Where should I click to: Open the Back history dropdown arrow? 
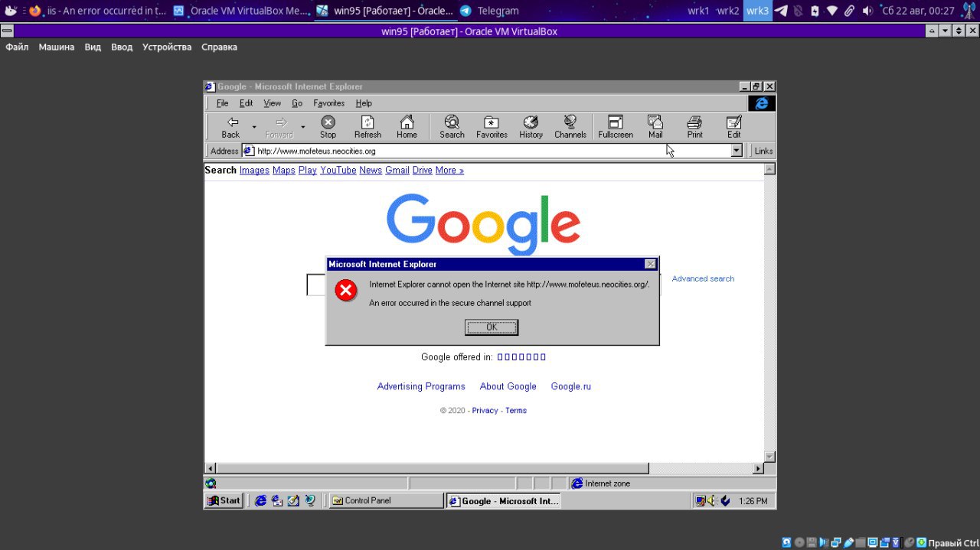254,127
